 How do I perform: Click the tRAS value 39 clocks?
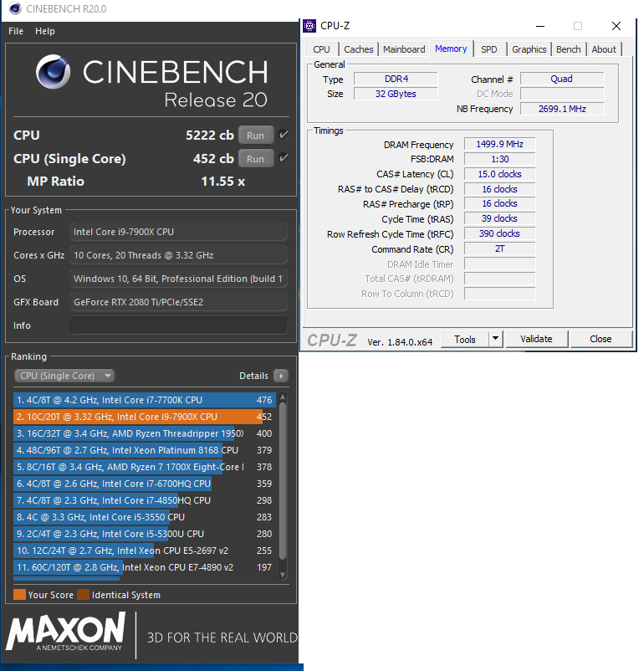[x=500, y=218]
